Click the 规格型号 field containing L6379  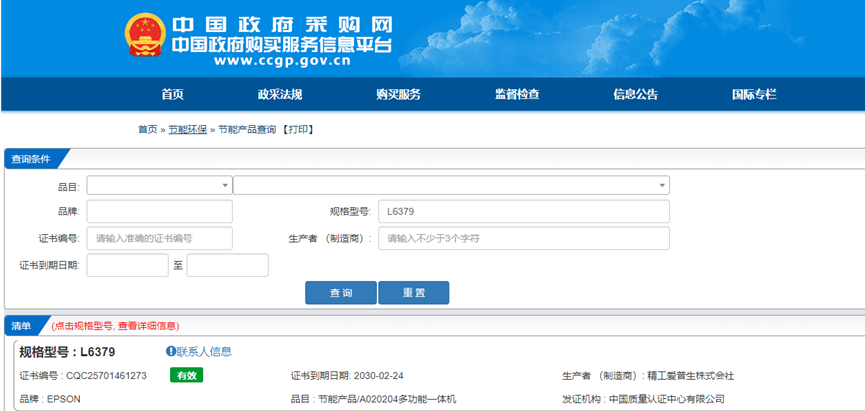click(x=523, y=211)
